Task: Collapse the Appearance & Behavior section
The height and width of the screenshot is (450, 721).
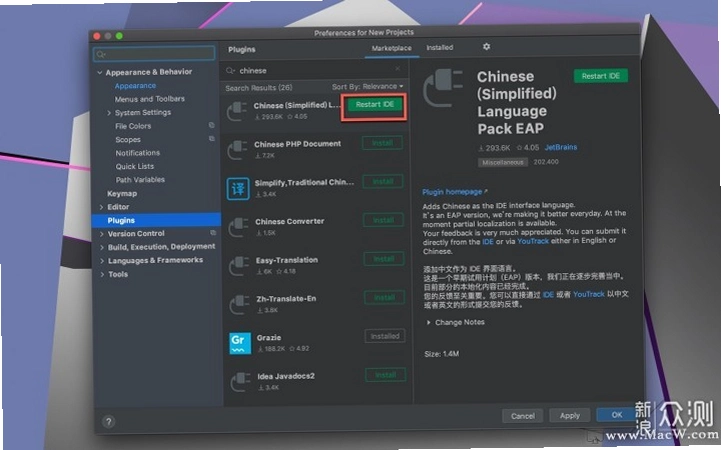Action: coord(99,72)
